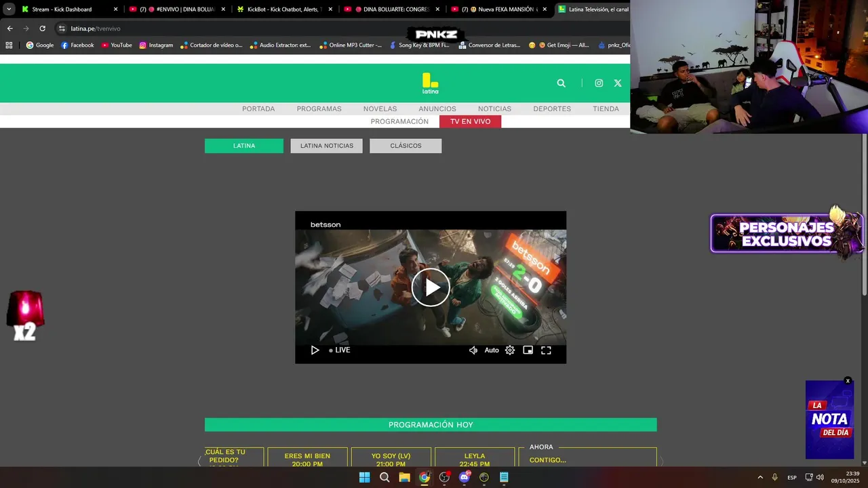Open the Windows Start menu
This screenshot has width=868, height=488.
pos(364,477)
